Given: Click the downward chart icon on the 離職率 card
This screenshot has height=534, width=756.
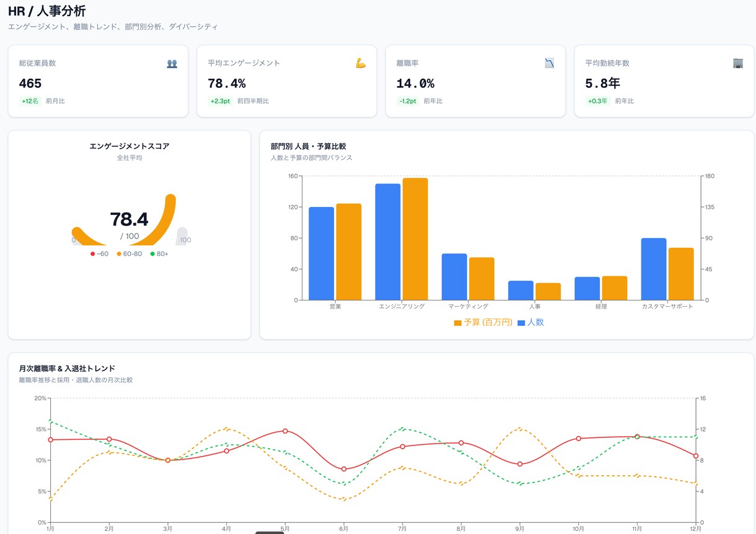Looking at the screenshot, I should (x=550, y=63).
